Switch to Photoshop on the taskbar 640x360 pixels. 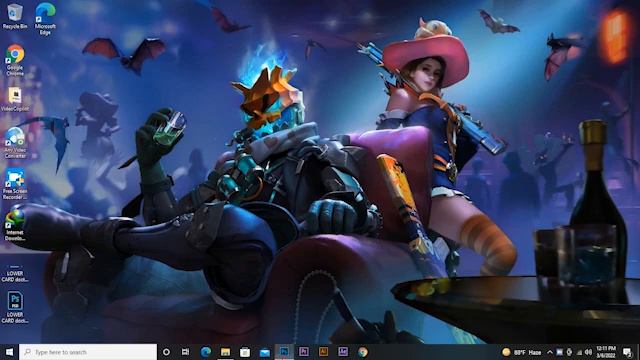(284, 352)
